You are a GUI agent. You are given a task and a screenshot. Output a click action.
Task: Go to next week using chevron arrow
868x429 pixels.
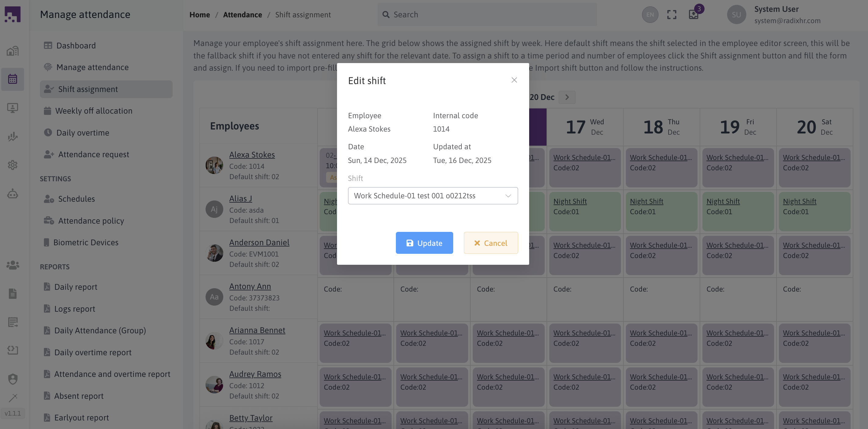(567, 97)
